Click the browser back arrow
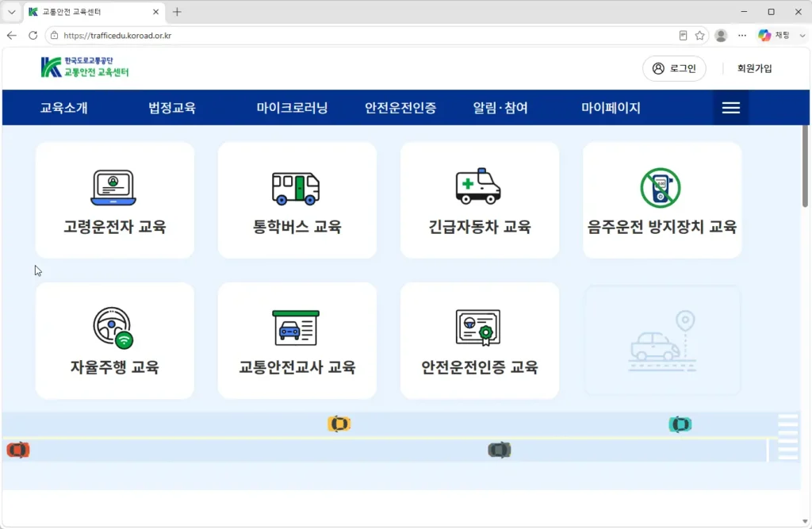Image resolution: width=812 pixels, height=529 pixels. pos(12,35)
